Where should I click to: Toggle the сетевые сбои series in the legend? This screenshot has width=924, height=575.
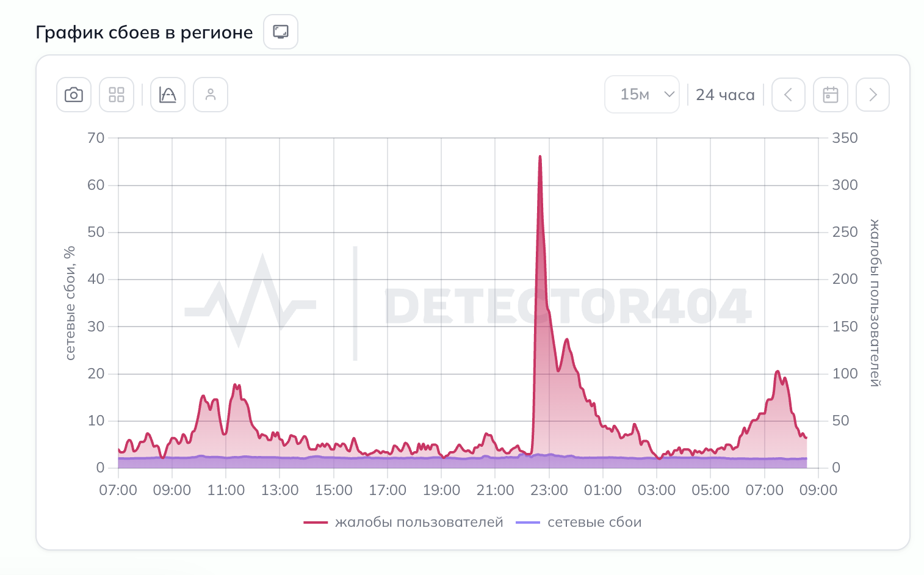(x=594, y=523)
